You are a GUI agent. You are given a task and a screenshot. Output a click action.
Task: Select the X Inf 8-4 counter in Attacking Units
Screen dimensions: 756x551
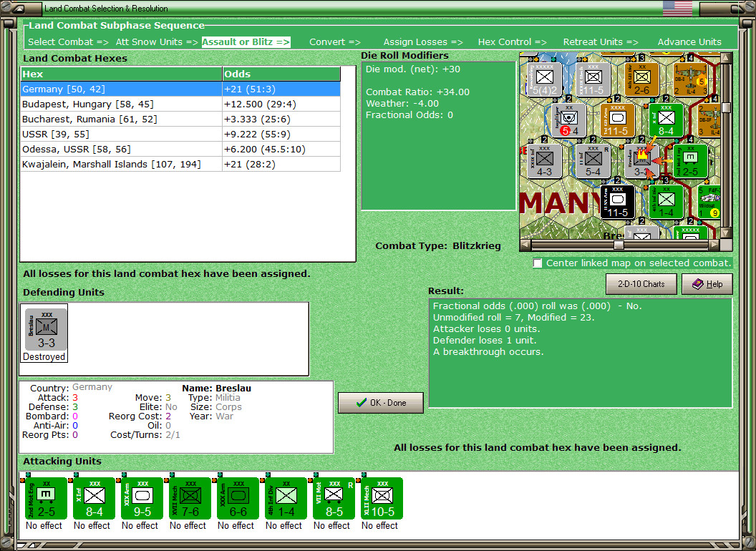click(94, 499)
